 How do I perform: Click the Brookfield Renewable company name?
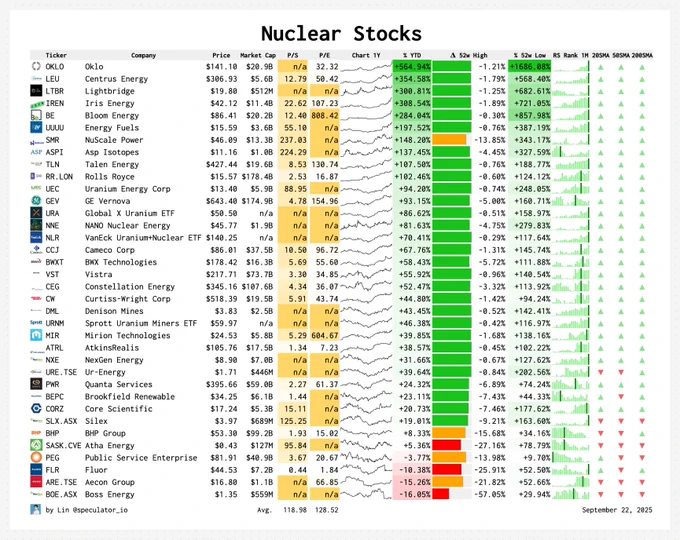(130, 396)
